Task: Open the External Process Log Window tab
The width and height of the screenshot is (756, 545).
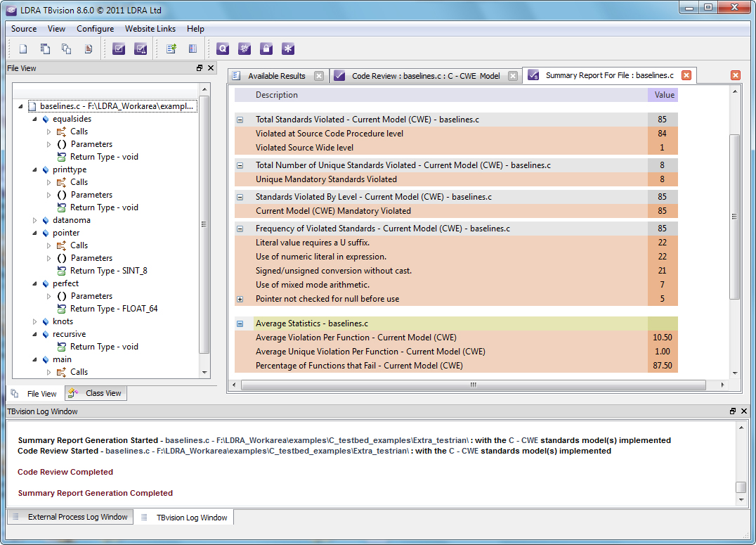Action: point(70,517)
